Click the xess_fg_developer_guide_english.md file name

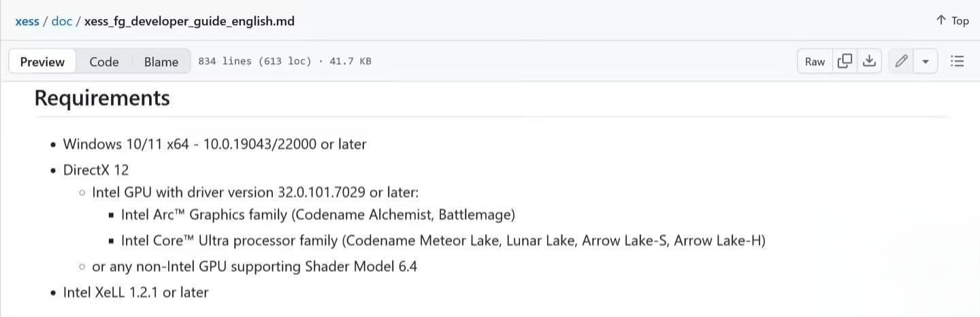pos(189,21)
